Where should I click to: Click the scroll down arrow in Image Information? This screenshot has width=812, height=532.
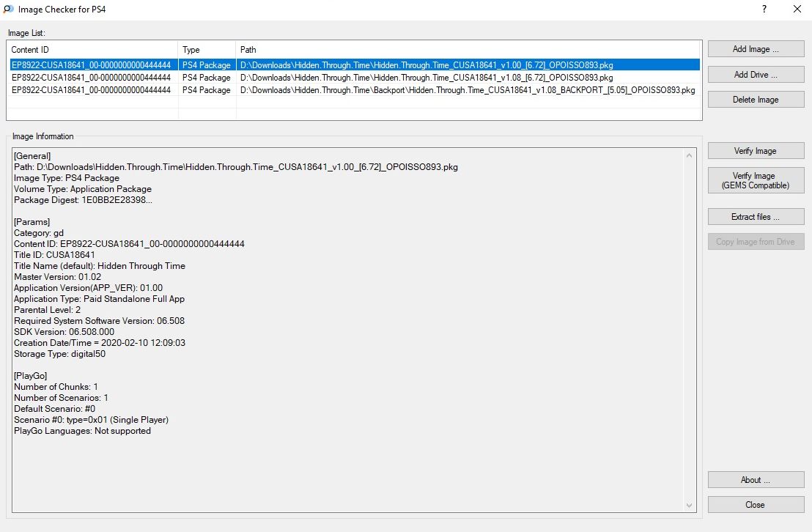(x=690, y=505)
